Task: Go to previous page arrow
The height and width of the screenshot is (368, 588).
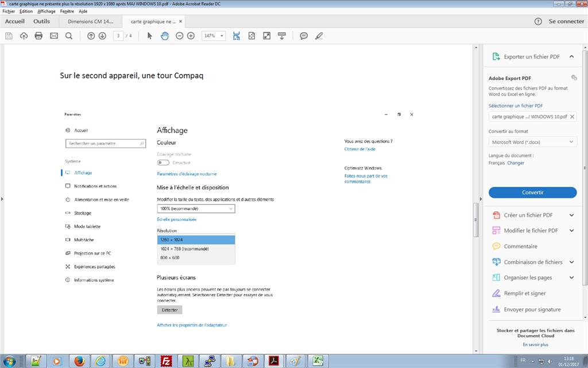Action: click(x=91, y=36)
